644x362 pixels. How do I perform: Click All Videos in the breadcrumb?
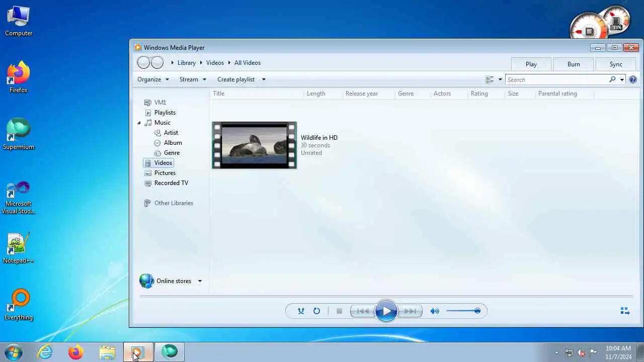tap(248, 63)
